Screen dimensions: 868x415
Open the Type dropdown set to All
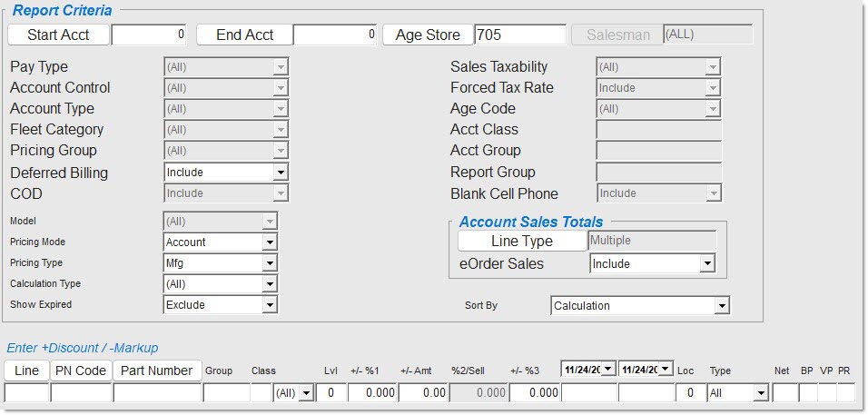[x=760, y=393]
